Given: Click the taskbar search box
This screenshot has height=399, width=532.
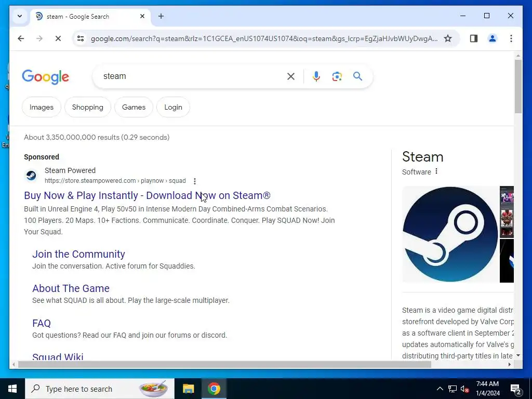Looking at the screenshot, I should click(x=100, y=389).
